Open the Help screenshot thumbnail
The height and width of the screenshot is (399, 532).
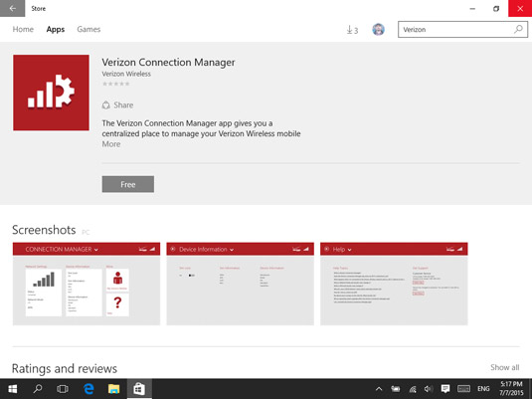394,284
